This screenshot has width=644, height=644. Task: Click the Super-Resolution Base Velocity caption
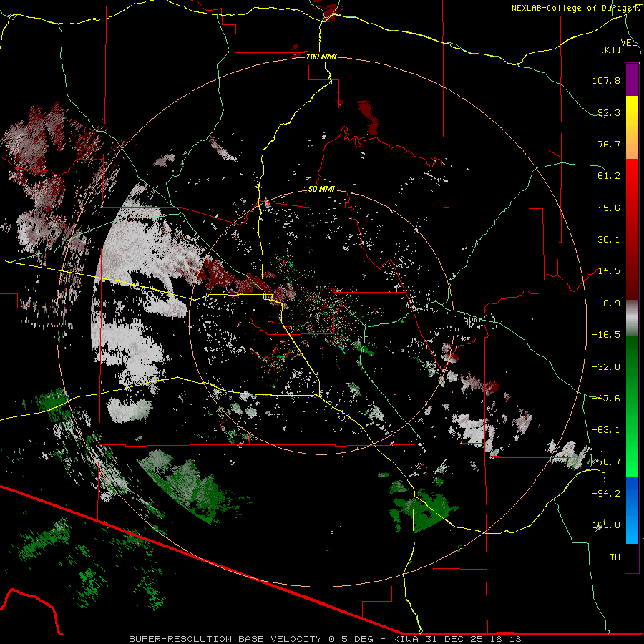point(325,639)
